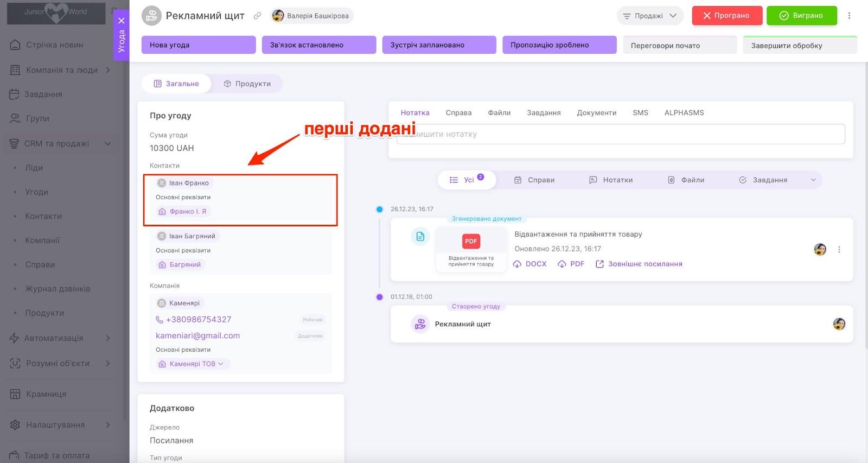Click the Завдання calendar icon in sidebar

tap(14, 94)
